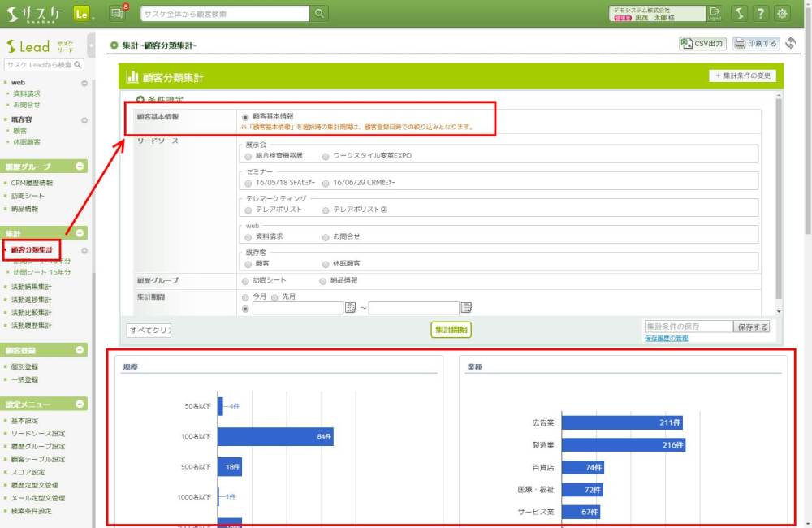This screenshot has height=528, width=812.
Task: Select the ワークスタイル変革EXPO radio button
Action: [x=326, y=155]
